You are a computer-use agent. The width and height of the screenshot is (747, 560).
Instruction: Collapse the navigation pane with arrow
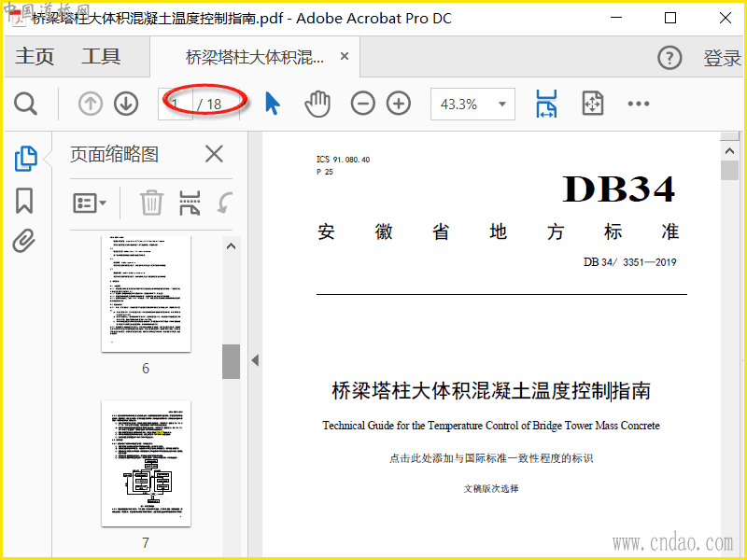coord(255,360)
